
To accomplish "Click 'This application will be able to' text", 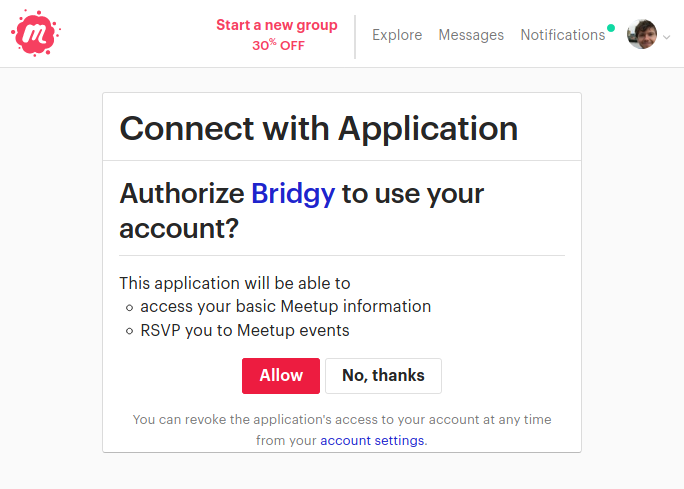I will (235, 283).
